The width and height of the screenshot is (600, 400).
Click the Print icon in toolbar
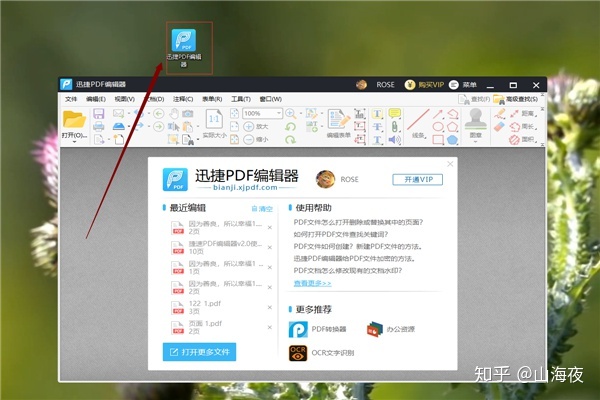point(99,126)
